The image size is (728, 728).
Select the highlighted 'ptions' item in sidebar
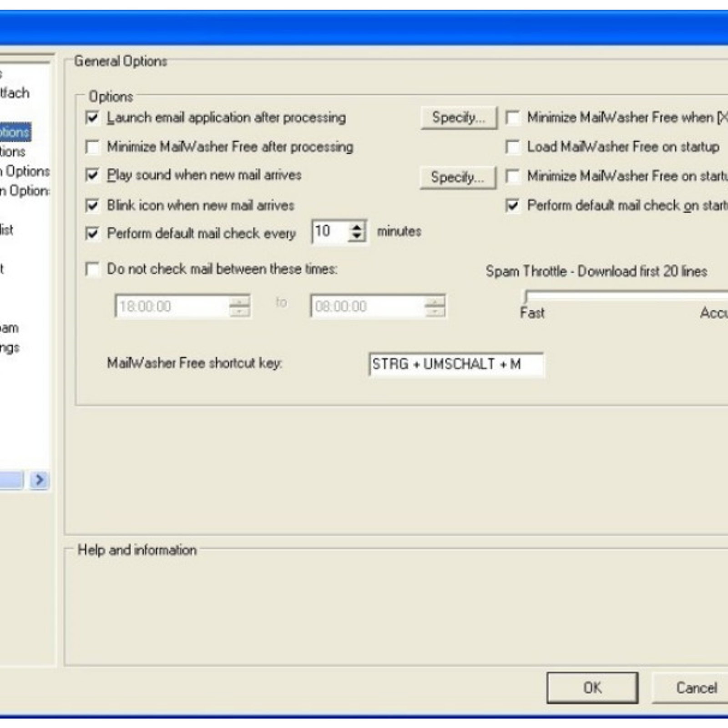(x=15, y=132)
